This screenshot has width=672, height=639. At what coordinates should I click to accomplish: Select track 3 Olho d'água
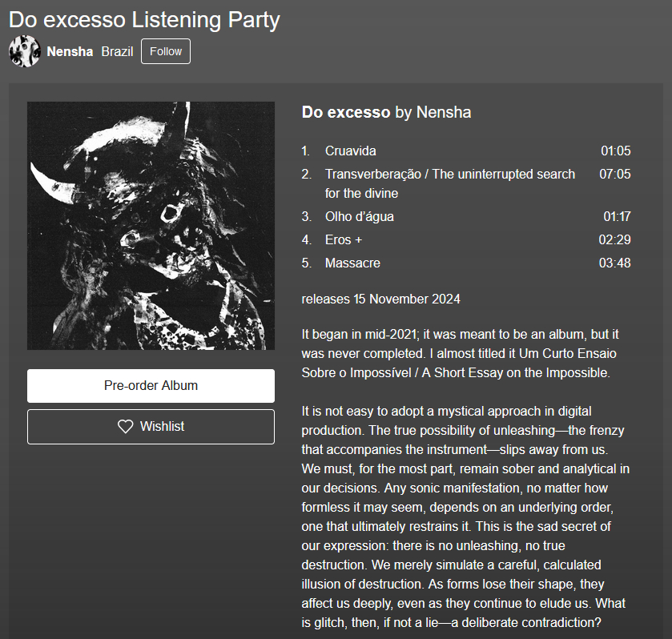466,216
